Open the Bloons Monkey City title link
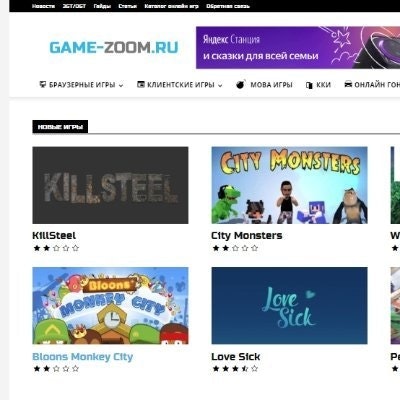This screenshot has height=400, width=400. pyautogui.click(x=82, y=357)
